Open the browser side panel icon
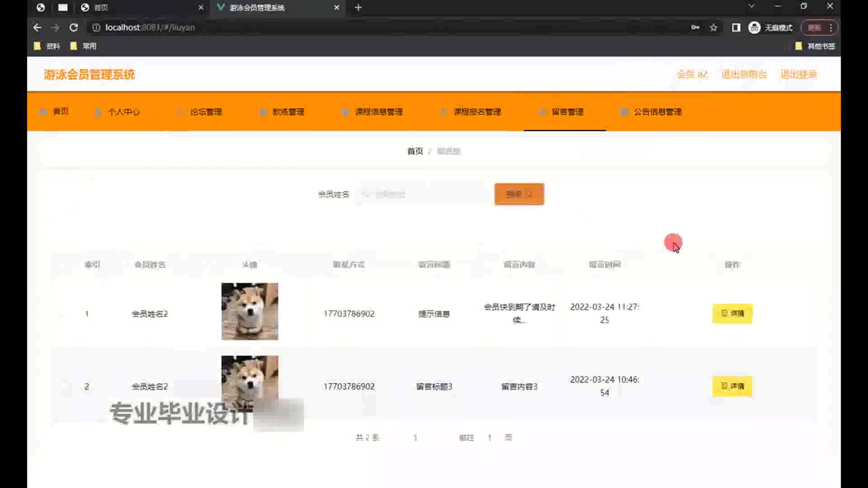Image resolution: width=868 pixels, height=488 pixels. click(736, 28)
